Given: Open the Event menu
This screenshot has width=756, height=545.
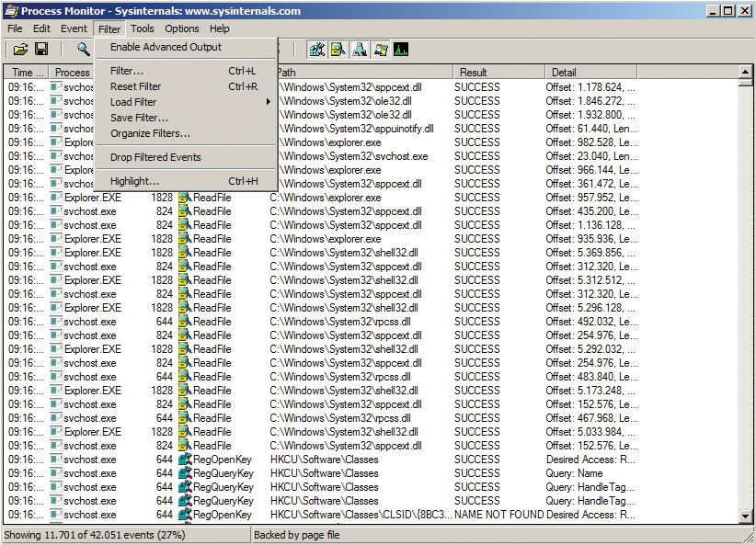Looking at the screenshot, I should (x=73, y=28).
